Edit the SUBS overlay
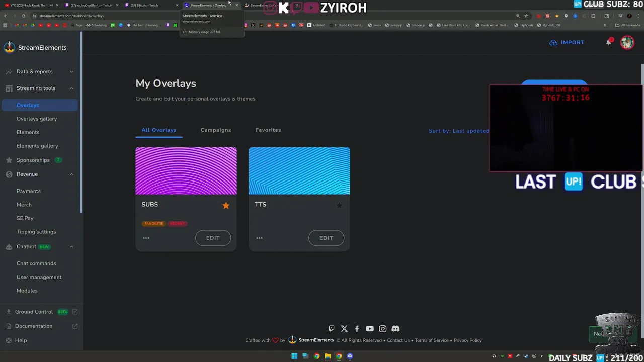The image size is (644, 362). pyautogui.click(x=213, y=238)
